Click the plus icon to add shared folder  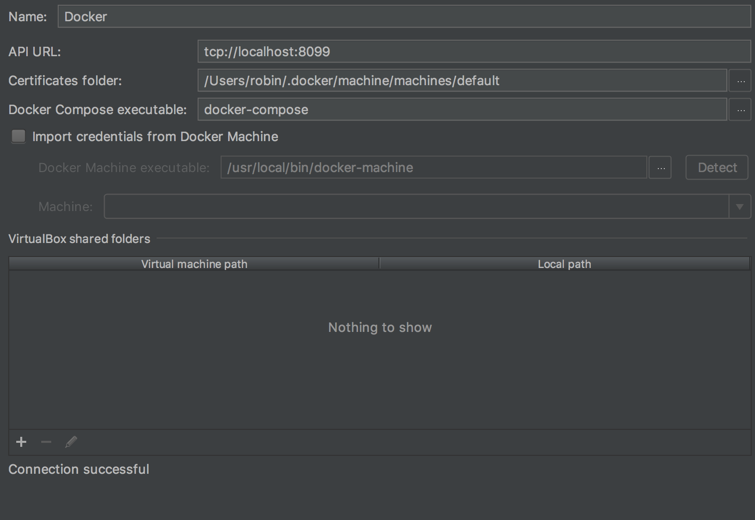pos(21,442)
